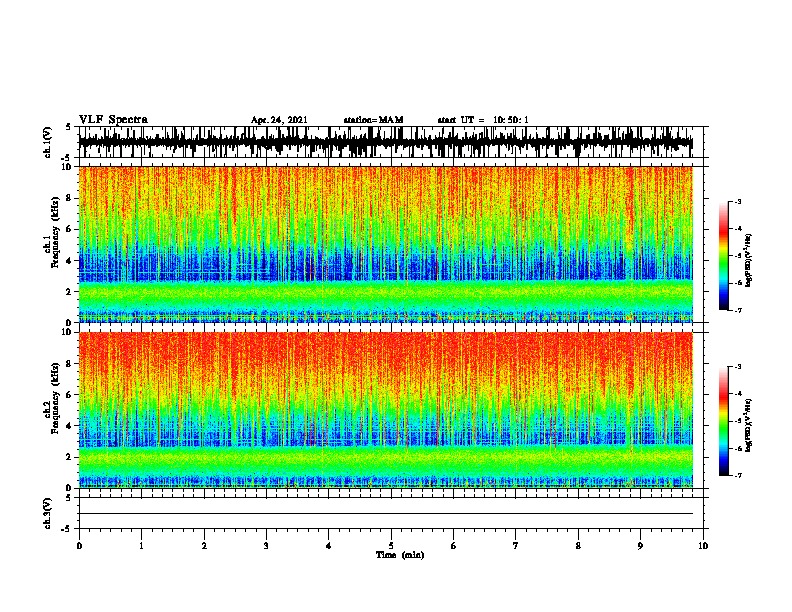Click the "9" tick on the Time axis
This screenshot has height=612, width=792.
tap(640, 546)
